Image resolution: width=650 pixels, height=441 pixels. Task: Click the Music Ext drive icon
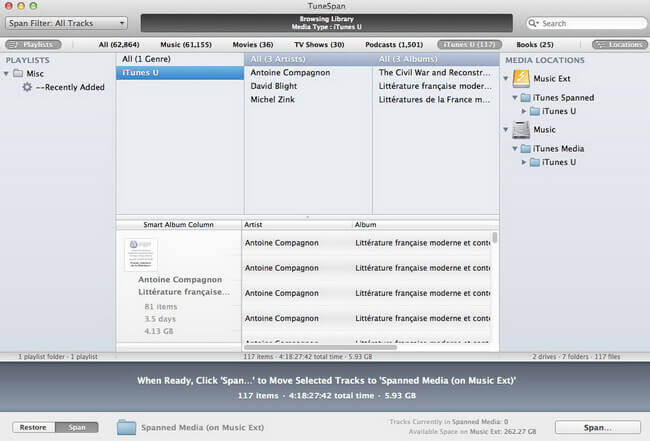[521, 78]
